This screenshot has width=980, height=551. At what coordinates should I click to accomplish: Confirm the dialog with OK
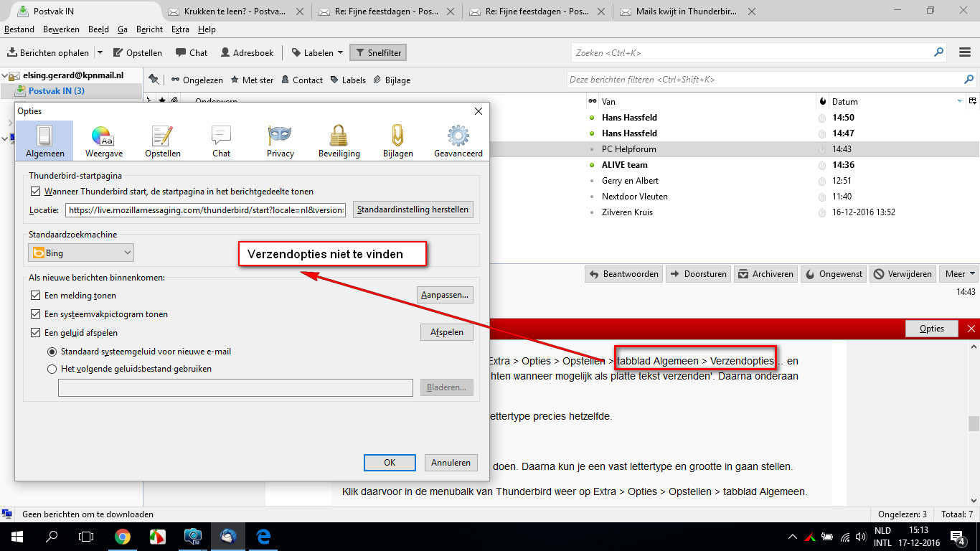(x=390, y=463)
